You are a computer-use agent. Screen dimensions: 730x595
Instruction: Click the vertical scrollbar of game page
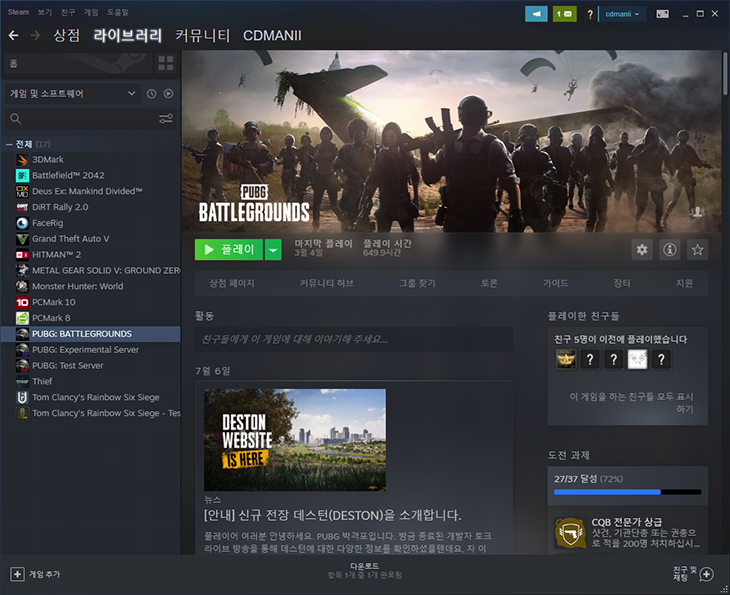(725, 74)
